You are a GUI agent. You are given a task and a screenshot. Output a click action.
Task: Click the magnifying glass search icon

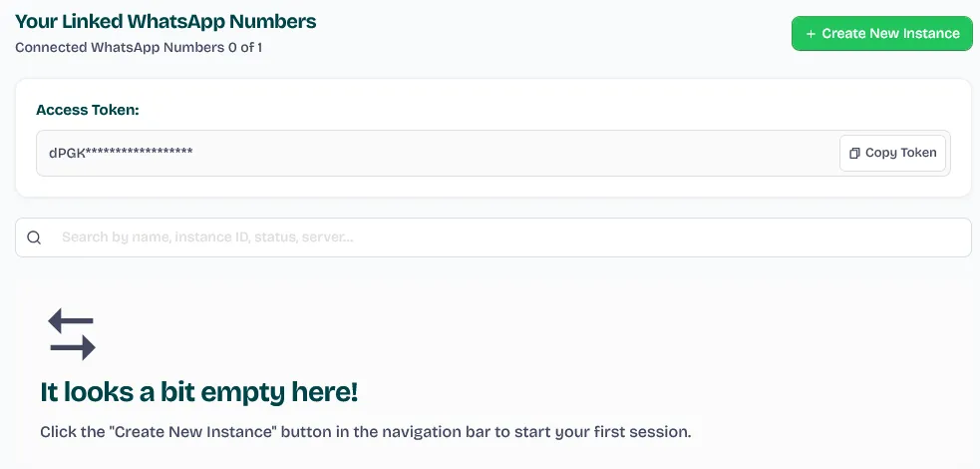[34, 237]
